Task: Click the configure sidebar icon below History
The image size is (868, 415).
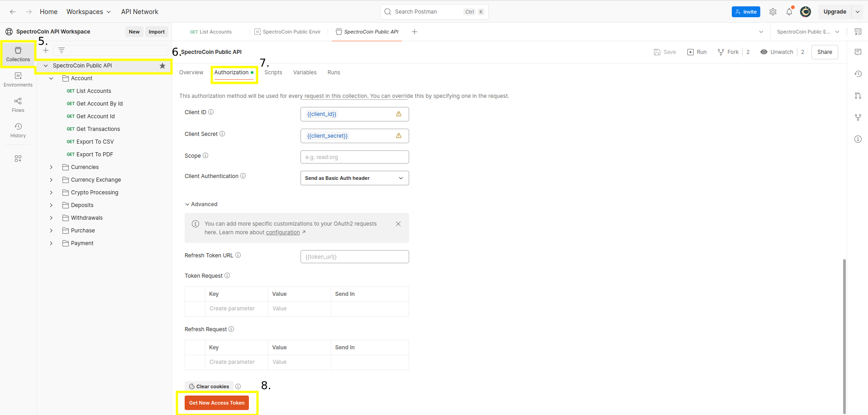Action: (x=18, y=159)
